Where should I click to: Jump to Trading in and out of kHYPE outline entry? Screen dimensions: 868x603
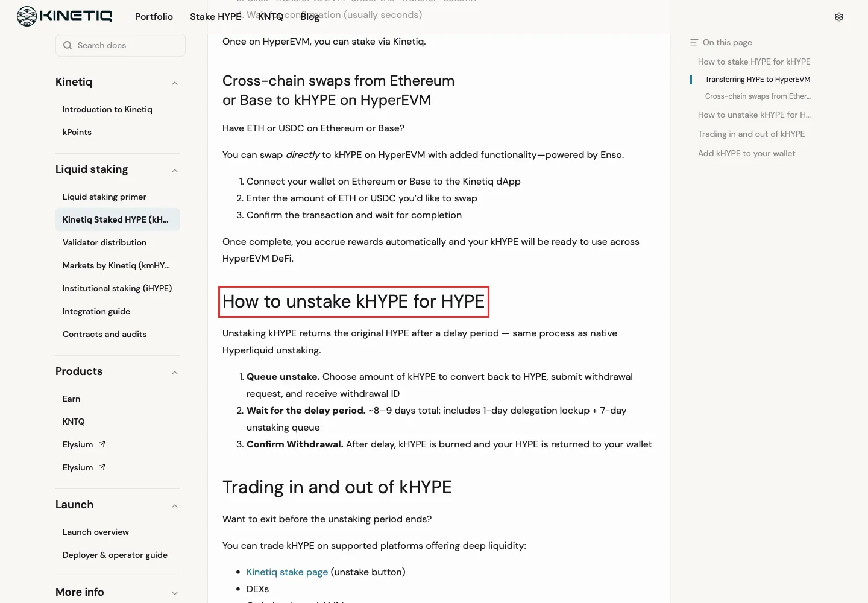pyautogui.click(x=751, y=134)
